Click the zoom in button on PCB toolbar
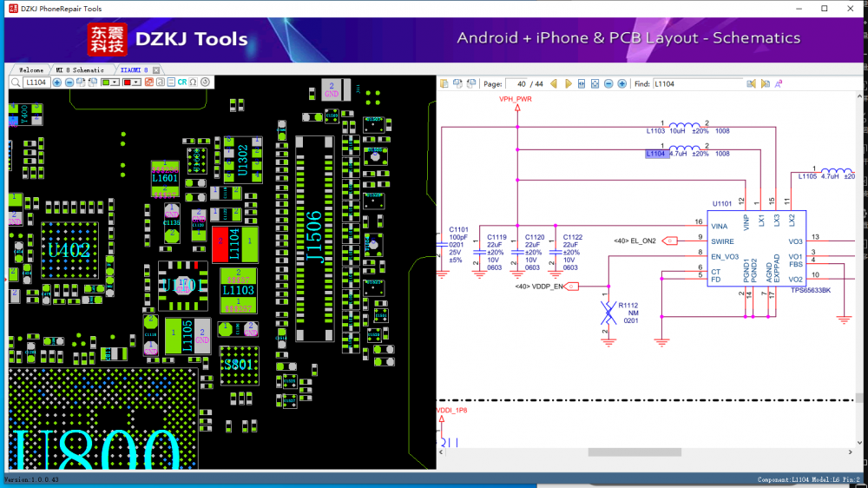 coord(57,82)
